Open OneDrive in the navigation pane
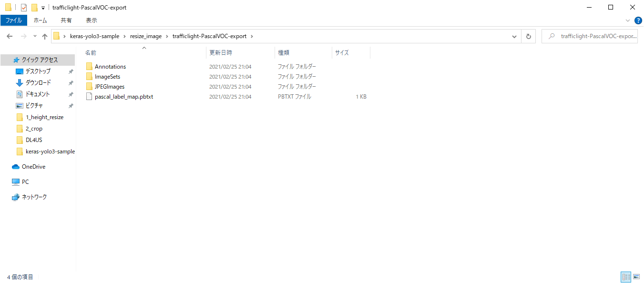The image size is (644, 283). click(x=33, y=167)
